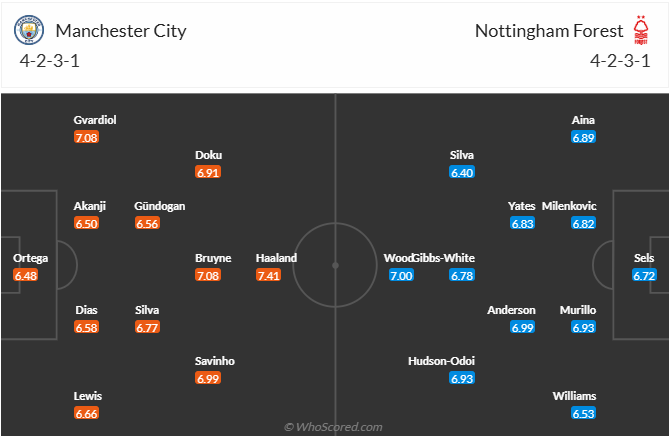
Task: Select Hudson-Odoi's 6.93 rating badge
Action: click(462, 378)
